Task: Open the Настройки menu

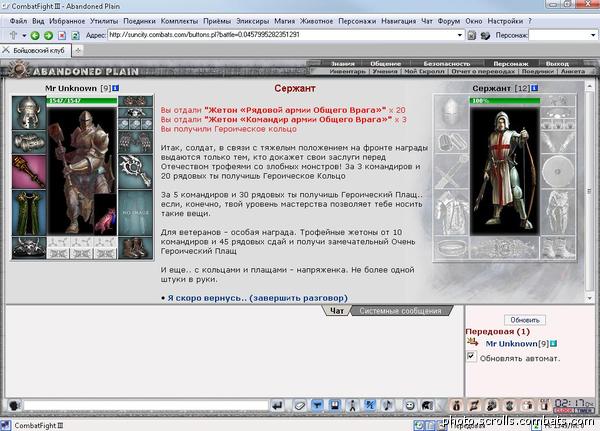Action: [x=505, y=21]
